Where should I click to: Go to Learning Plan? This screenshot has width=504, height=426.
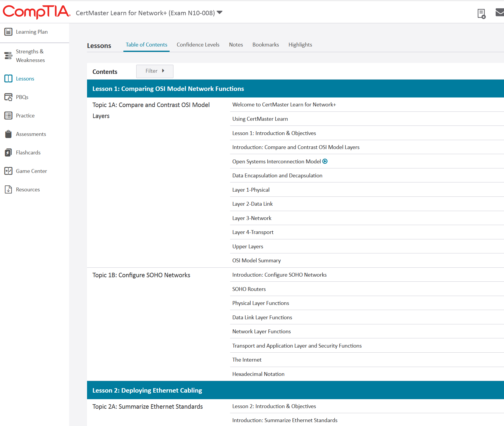tap(32, 32)
